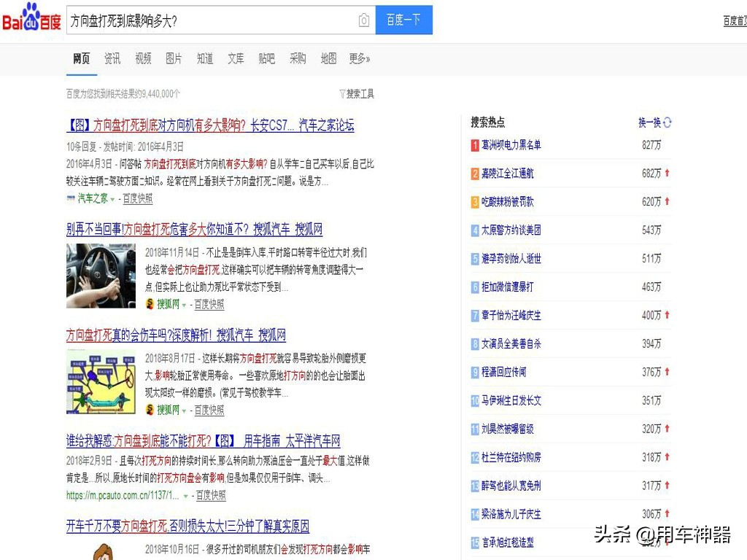747x560 pixels.
Task: Click rank 3 badge in hot searches
Action: pyautogui.click(x=475, y=203)
